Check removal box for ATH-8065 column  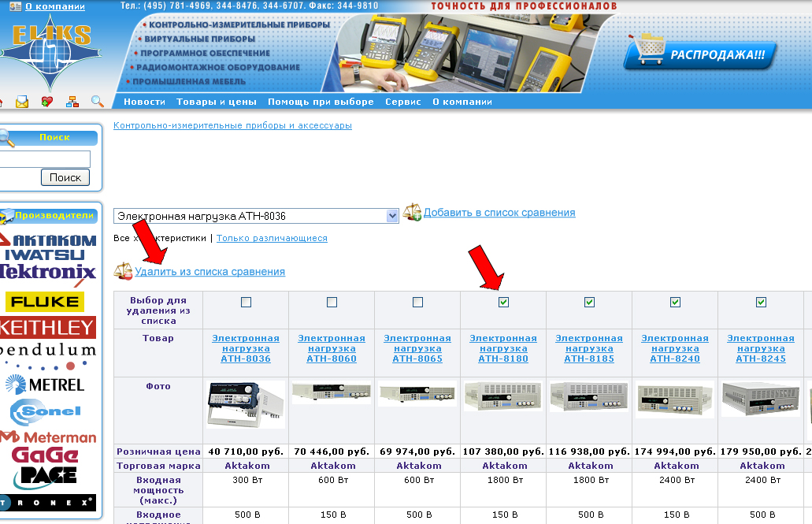pos(418,302)
